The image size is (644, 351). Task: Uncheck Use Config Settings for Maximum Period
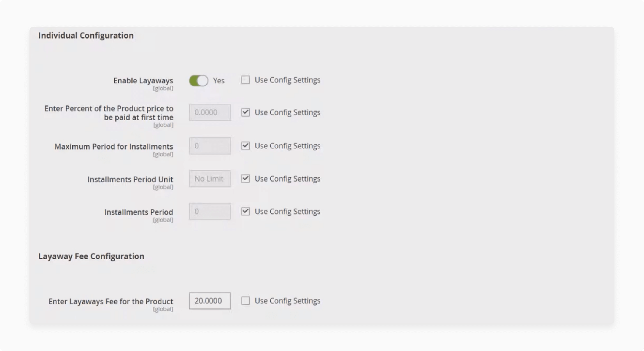[x=245, y=146]
